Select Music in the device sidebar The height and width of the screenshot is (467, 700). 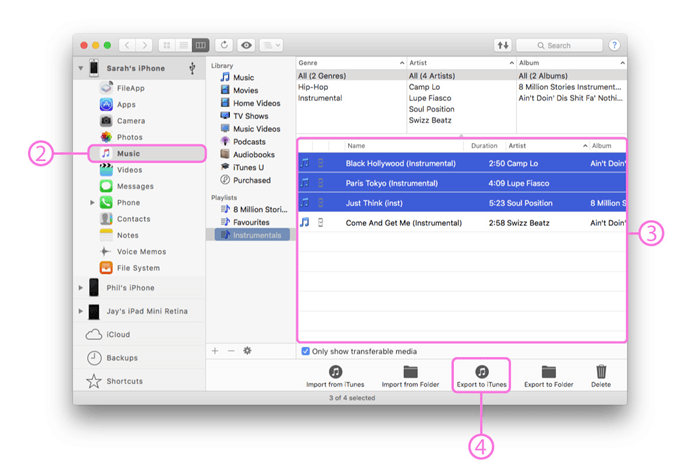(x=147, y=153)
